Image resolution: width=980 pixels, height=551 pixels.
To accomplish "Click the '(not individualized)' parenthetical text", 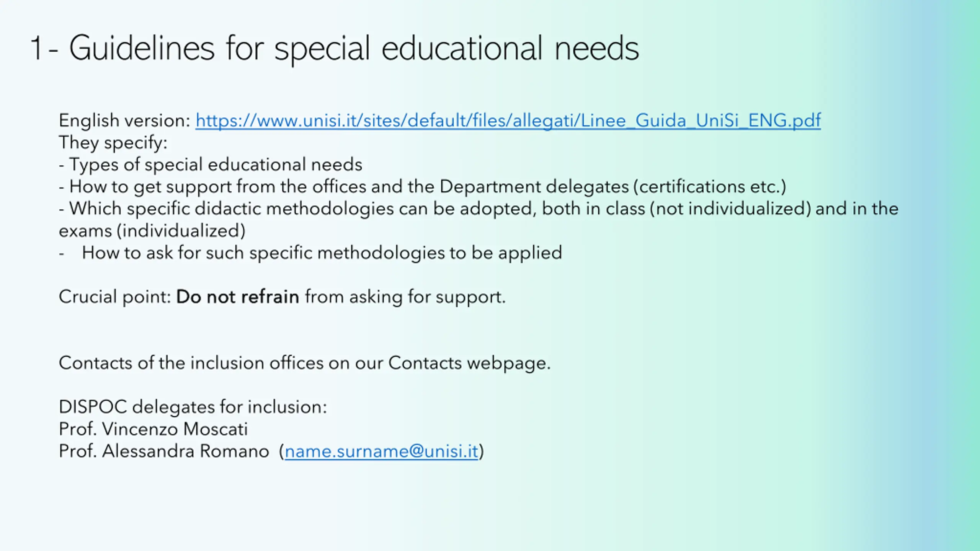I will point(730,209).
